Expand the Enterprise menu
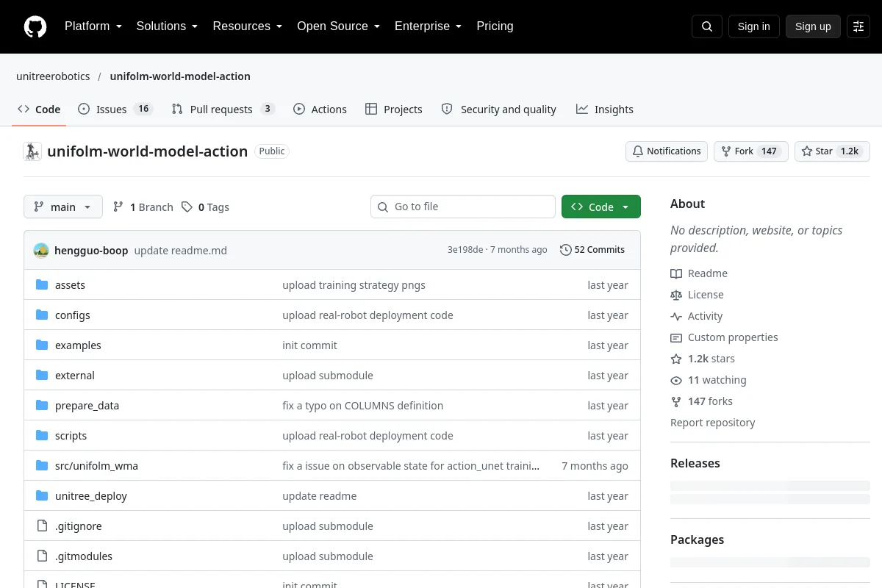882x588 pixels. pyautogui.click(x=428, y=26)
